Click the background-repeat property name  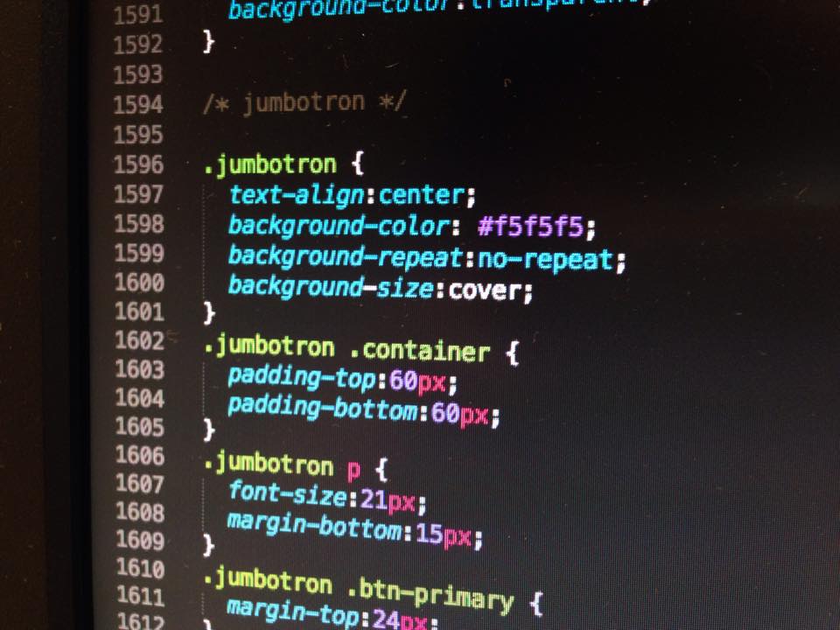(x=346, y=258)
